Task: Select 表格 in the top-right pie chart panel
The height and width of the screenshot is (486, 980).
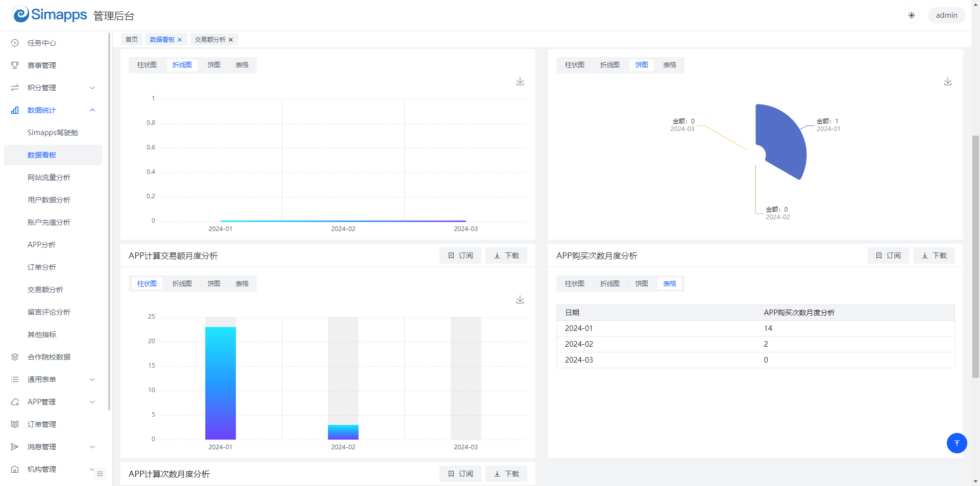Action: coord(670,65)
